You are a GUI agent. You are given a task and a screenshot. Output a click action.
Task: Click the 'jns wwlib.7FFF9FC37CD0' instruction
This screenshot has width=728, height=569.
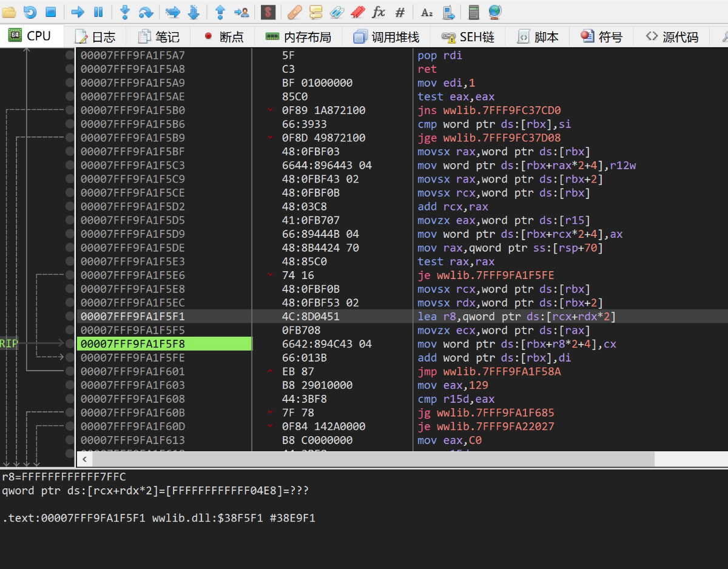[x=489, y=110]
